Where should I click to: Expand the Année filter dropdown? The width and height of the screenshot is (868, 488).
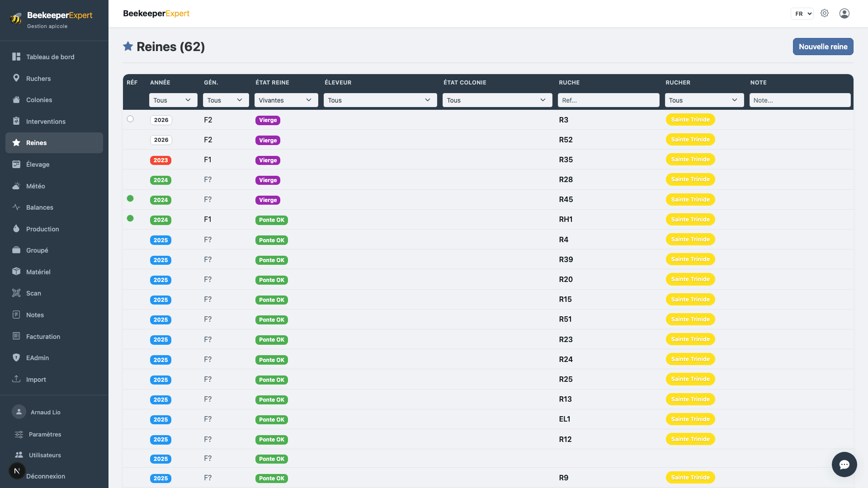click(173, 100)
